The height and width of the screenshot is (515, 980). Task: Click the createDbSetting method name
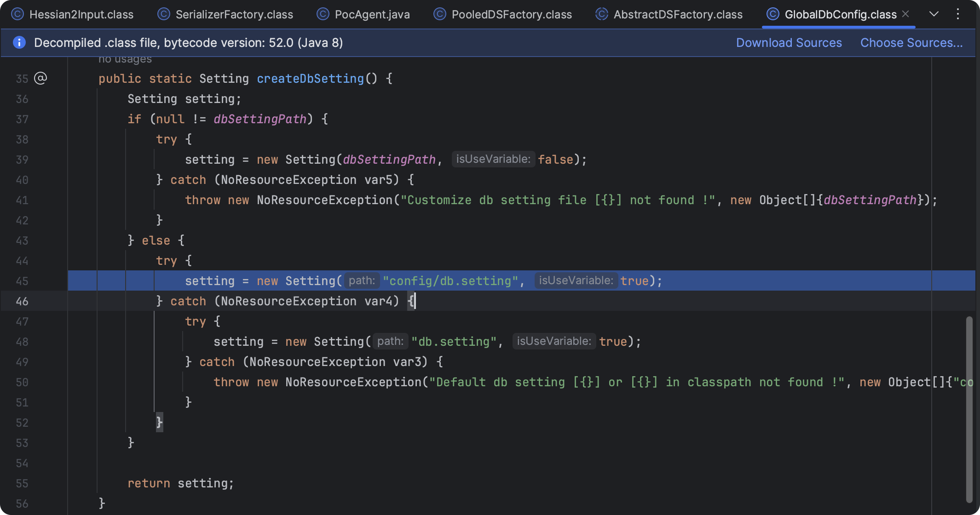point(310,79)
